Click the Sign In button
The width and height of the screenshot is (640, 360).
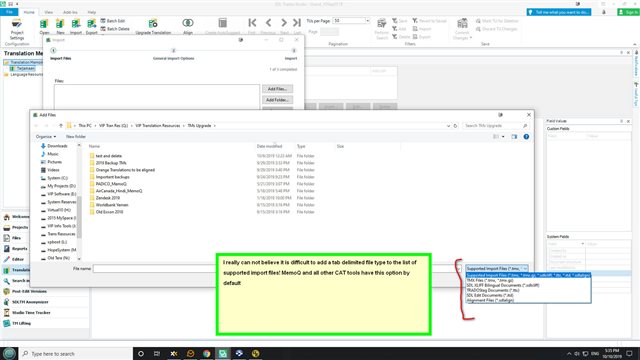628,12
